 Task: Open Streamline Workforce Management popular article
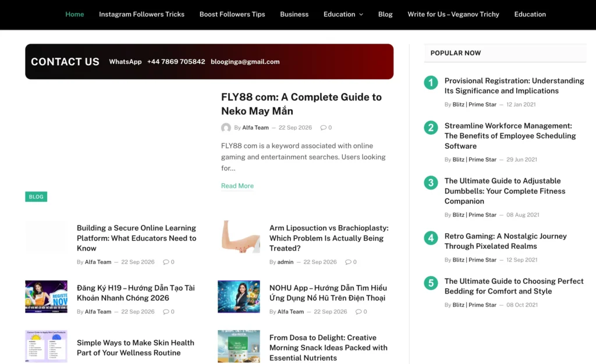coord(510,136)
